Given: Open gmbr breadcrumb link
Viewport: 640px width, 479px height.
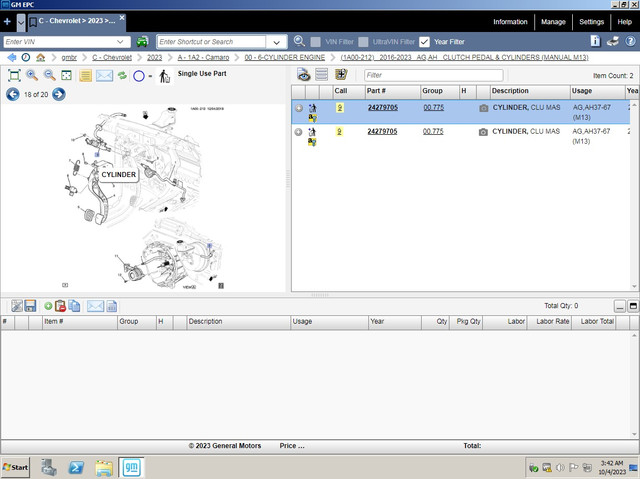Looking at the screenshot, I should 69,58.
